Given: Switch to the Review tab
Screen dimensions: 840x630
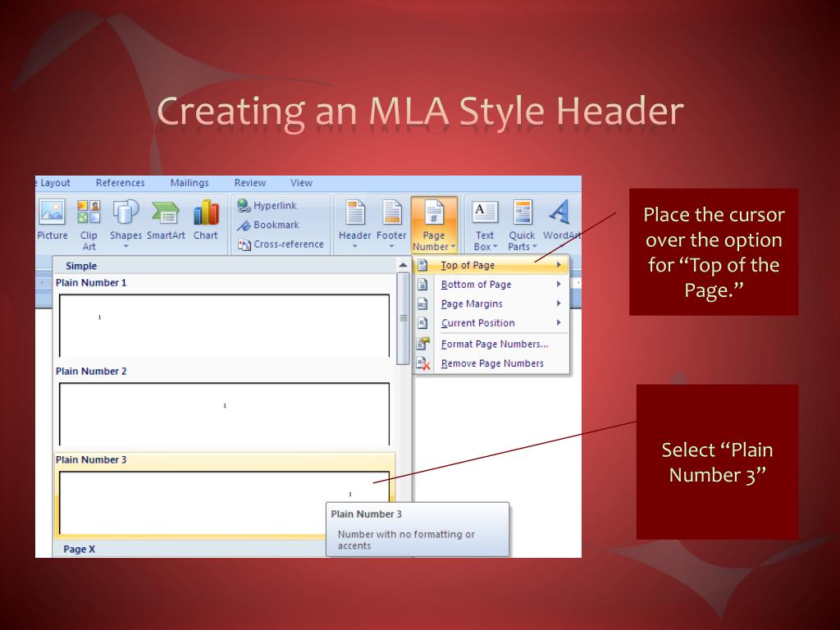Looking at the screenshot, I should [250, 183].
